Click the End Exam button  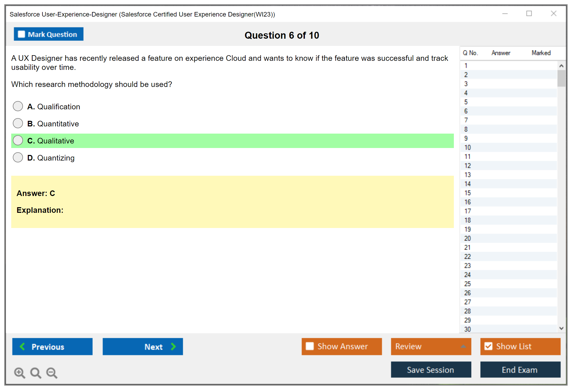520,370
